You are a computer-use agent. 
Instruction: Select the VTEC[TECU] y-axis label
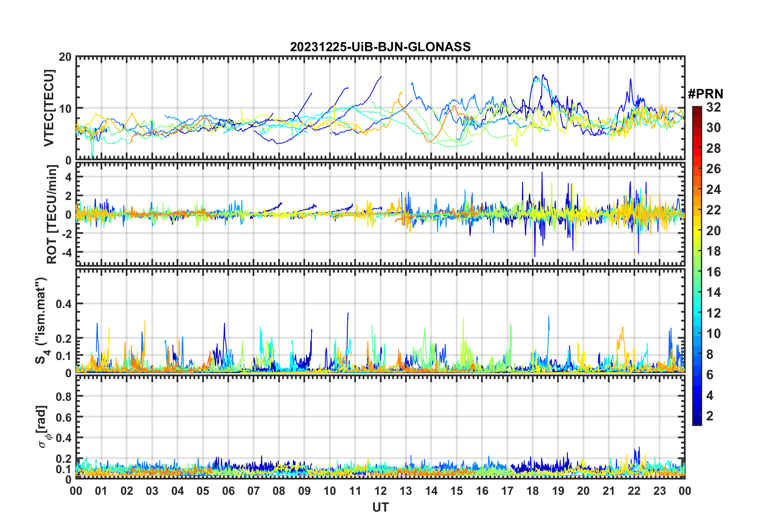click(x=49, y=108)
